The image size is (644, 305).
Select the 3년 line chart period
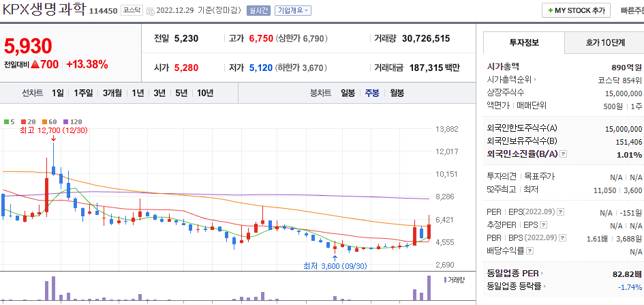(x=159, y=93)
